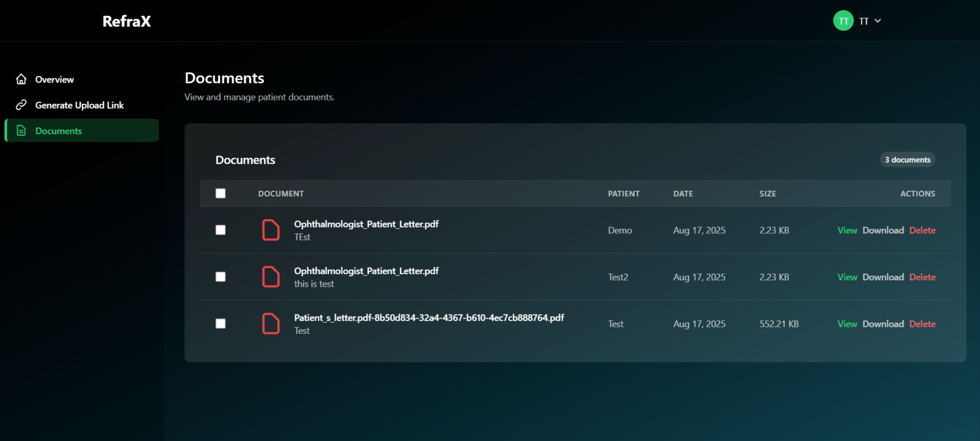The image size is (980, 441).
Task: Click the chain link icon in sidebar
Action: coord(21,105)
